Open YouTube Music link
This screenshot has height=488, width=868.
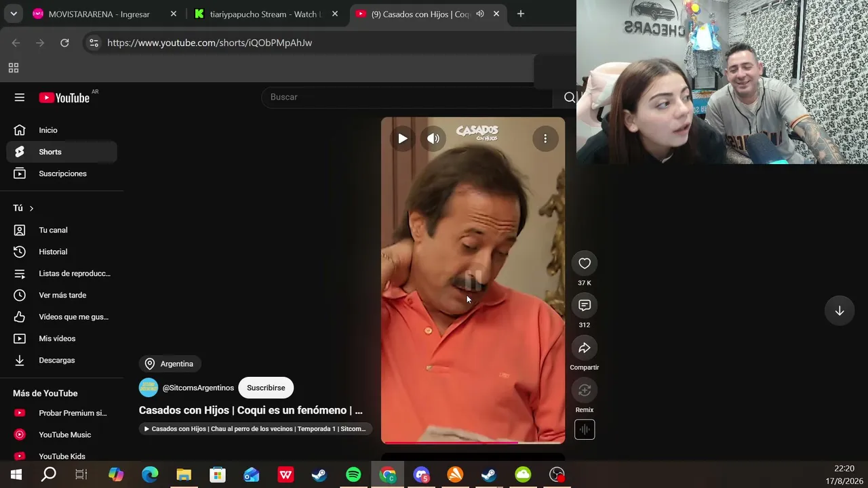(62, 435)
